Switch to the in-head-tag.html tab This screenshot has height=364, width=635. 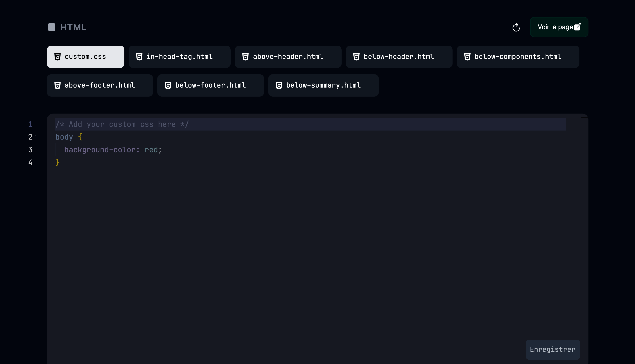coord(179,56)
